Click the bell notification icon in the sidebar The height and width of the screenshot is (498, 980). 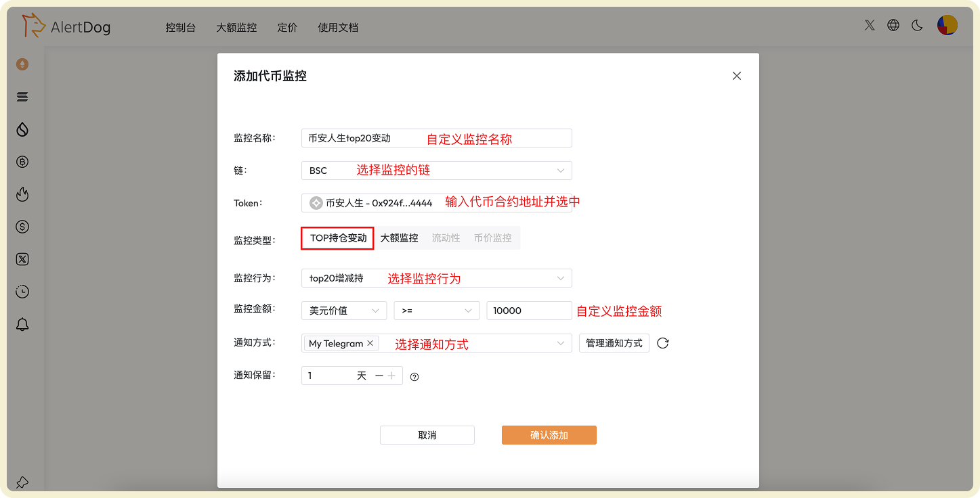(x=22, y=324)
